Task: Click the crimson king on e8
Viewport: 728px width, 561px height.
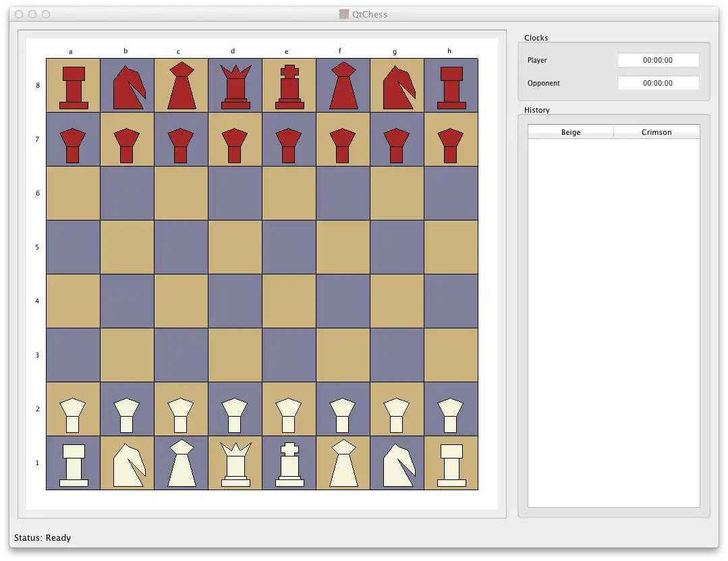Action: (x=289, y=86)
